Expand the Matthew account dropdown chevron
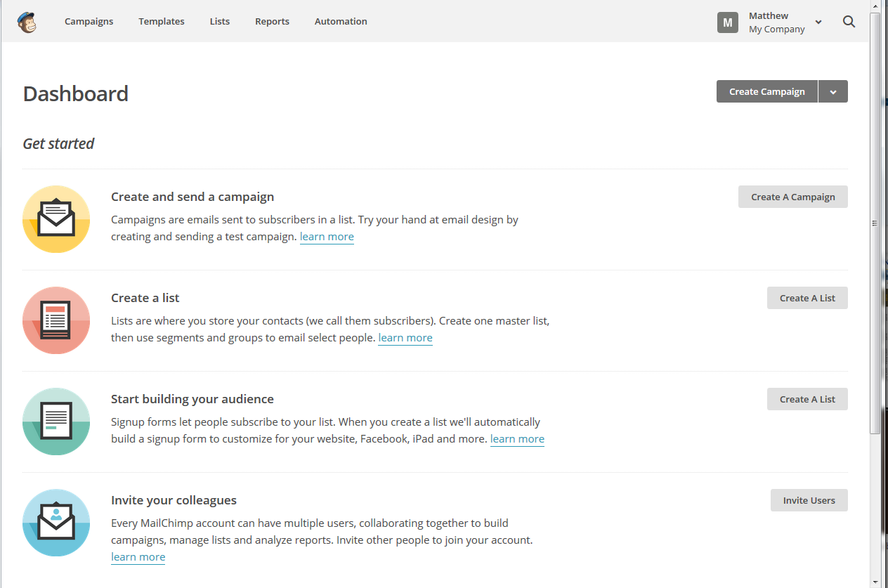 pos(818,22)
